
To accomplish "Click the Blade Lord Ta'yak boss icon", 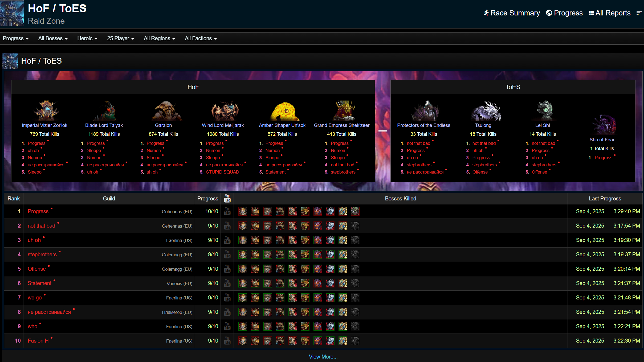I will [104, 110].
